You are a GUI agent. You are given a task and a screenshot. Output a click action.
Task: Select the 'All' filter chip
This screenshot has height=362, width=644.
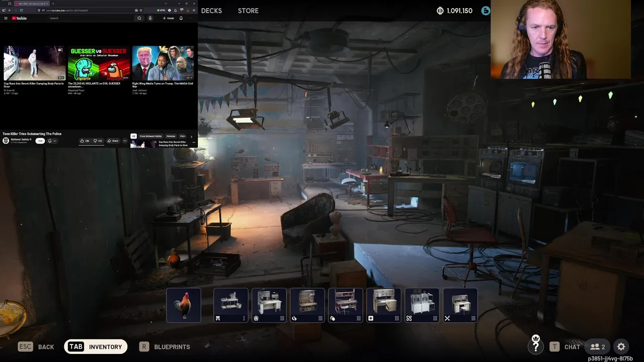pos(133,136)
